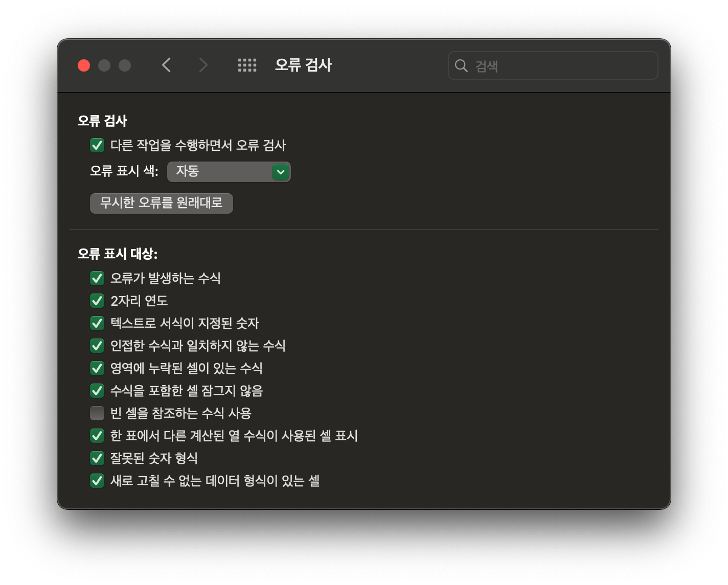
Task: Click the 오류 표시 색: label
Action: tap(124, 171)
